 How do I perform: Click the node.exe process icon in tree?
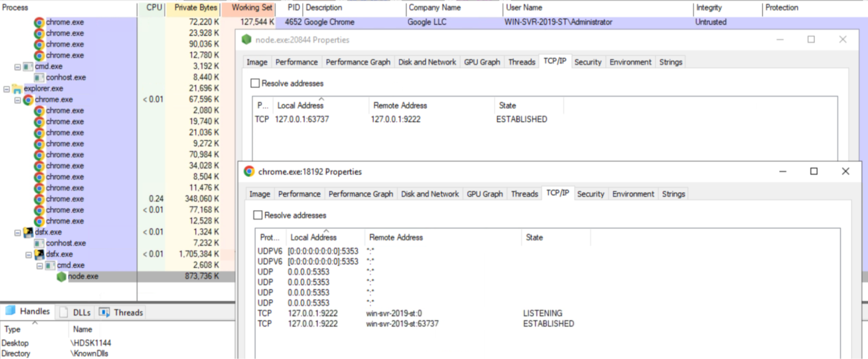click(x=61, y=276)
